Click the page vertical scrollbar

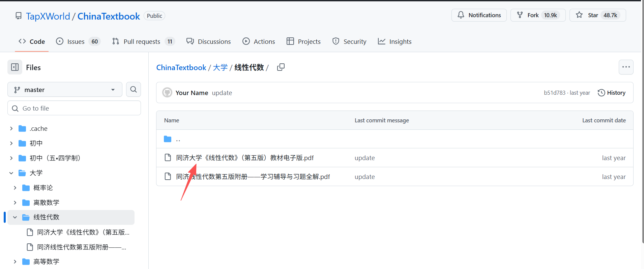tap(642, 121)
